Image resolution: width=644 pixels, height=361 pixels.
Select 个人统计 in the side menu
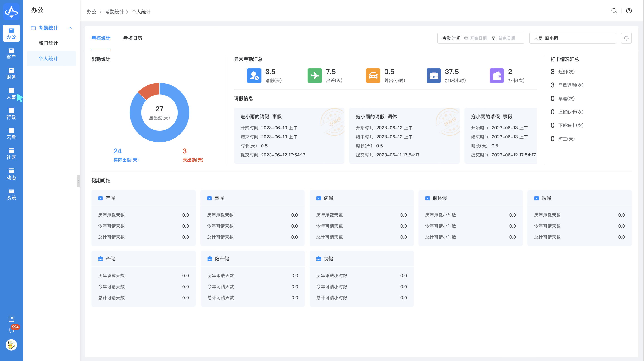point(51,58)
